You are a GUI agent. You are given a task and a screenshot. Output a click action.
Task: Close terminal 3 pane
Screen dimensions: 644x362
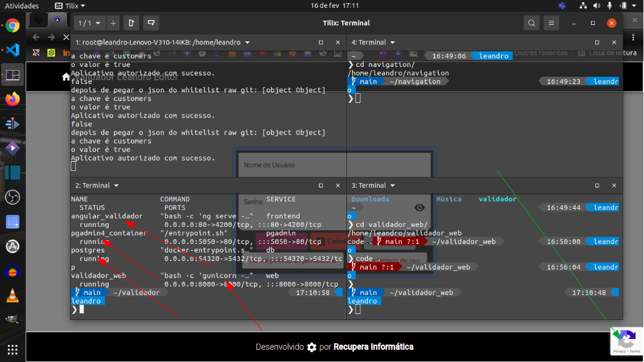click(614, 186)
